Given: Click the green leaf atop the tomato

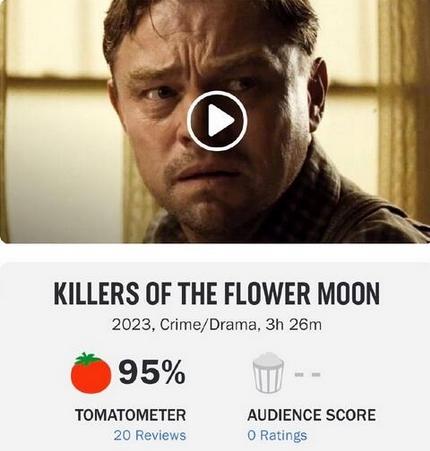Looking at the screenshot, I should point(89,359).
